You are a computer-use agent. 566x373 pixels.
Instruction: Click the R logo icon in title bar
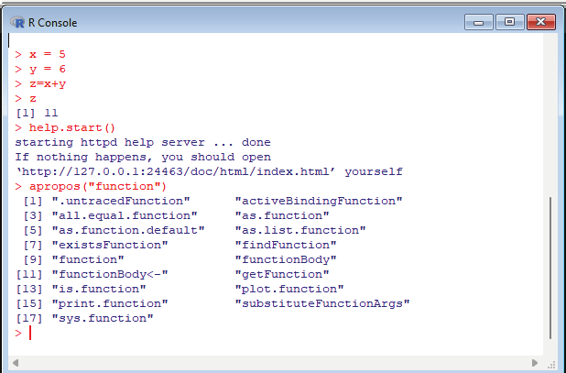click(17, 22)
